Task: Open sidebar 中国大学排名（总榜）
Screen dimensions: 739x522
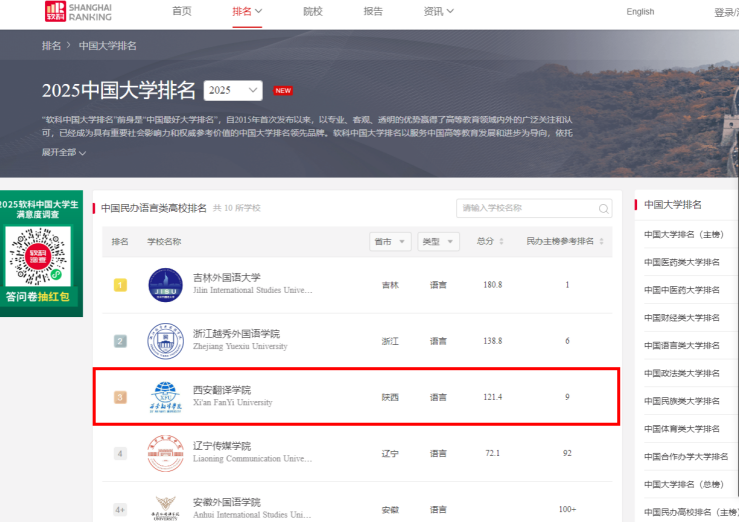Action: [684, 484]
